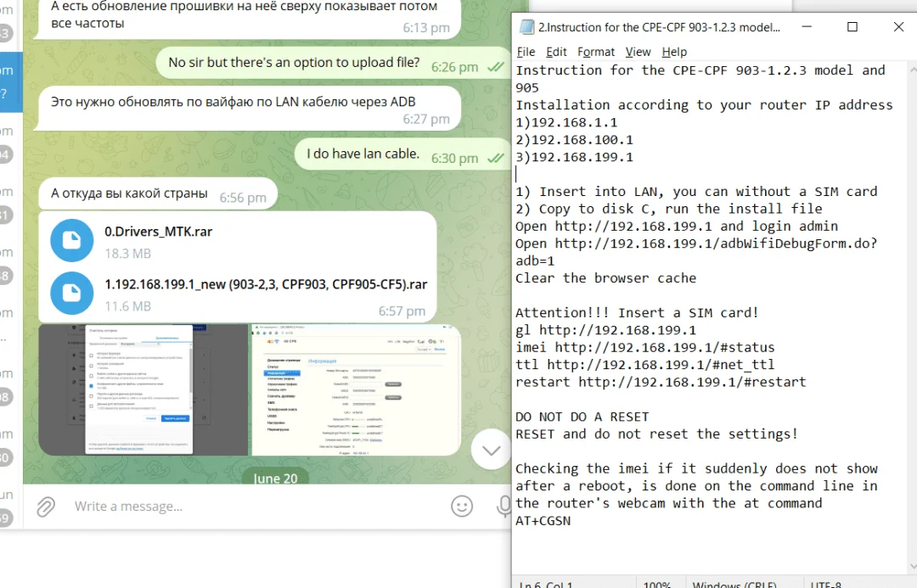Image resolution: width=917 pixels, height=588 pixels.
Task: Open the browser settings screenshot thumbnail
Action: (143, 389)
